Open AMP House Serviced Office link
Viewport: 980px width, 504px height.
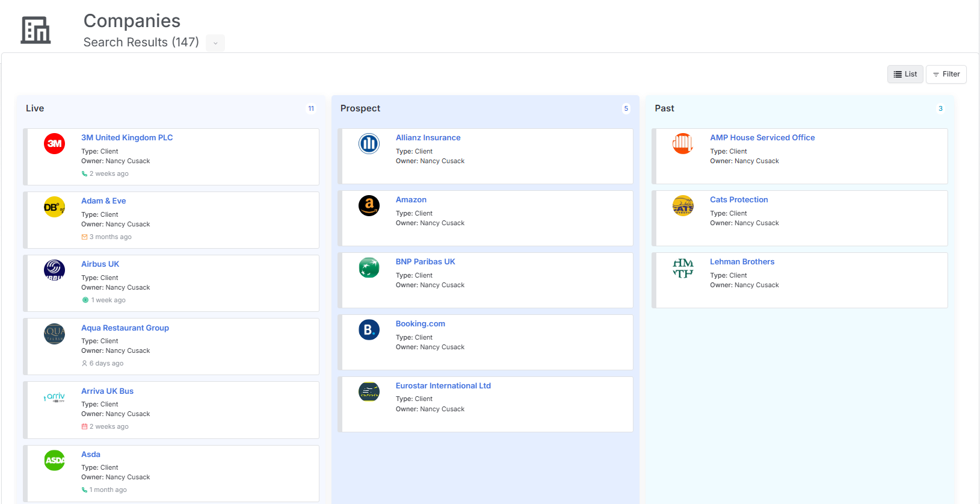point(762,137)
